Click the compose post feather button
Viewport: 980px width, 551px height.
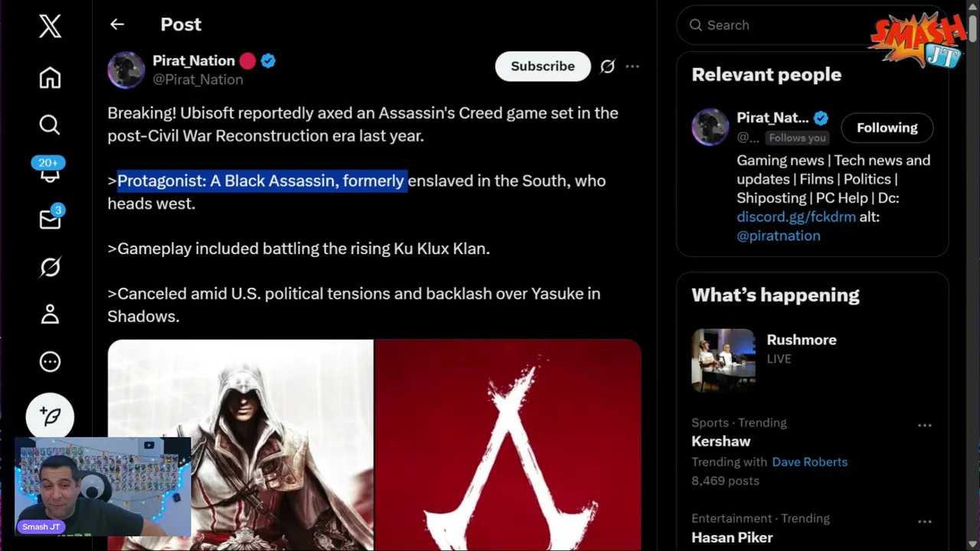coord(50,416)
